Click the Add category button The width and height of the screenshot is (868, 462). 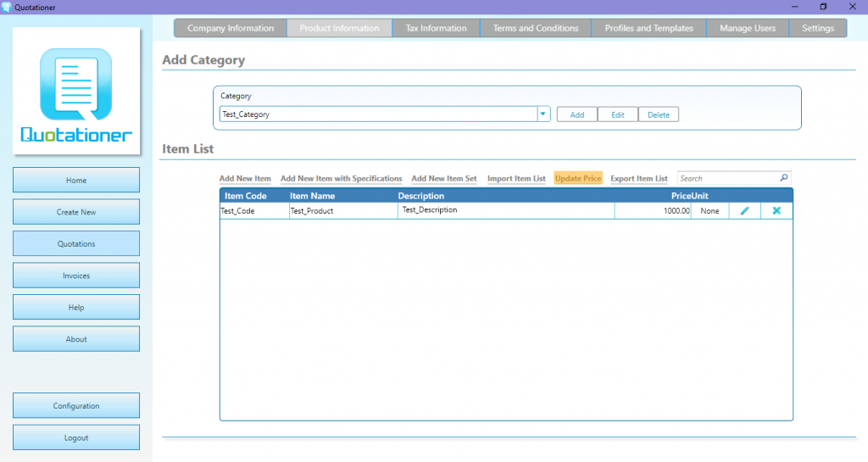pos(576,114)
